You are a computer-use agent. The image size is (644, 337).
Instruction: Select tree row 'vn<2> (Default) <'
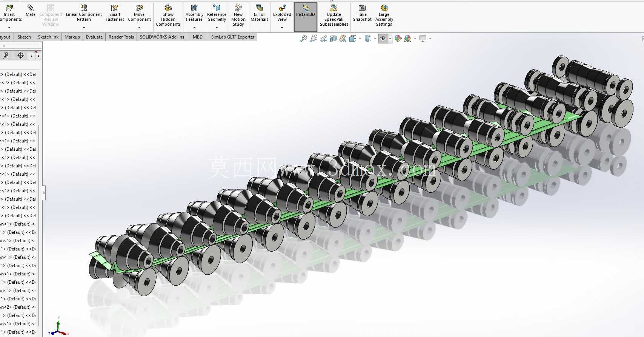[x=18, y=307]
